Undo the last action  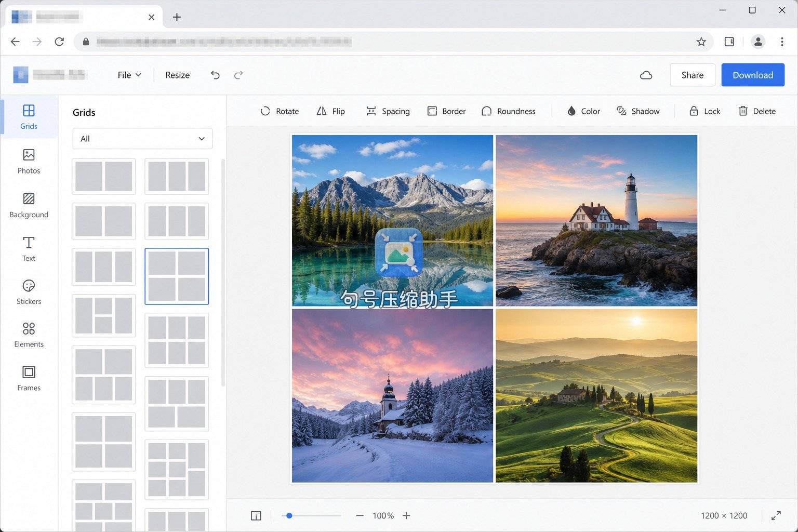point(215,75)
